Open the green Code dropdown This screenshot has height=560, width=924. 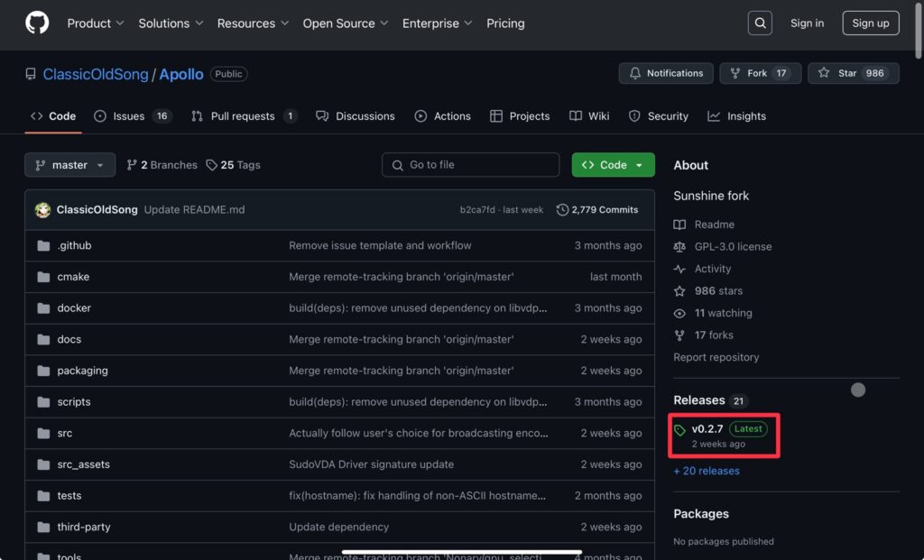[x=613, y=165]
